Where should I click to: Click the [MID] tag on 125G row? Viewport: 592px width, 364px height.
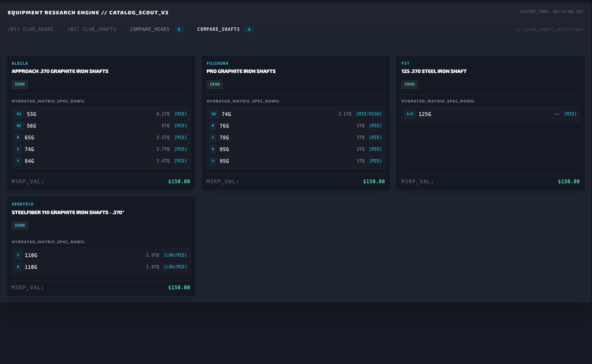point(570,114)
